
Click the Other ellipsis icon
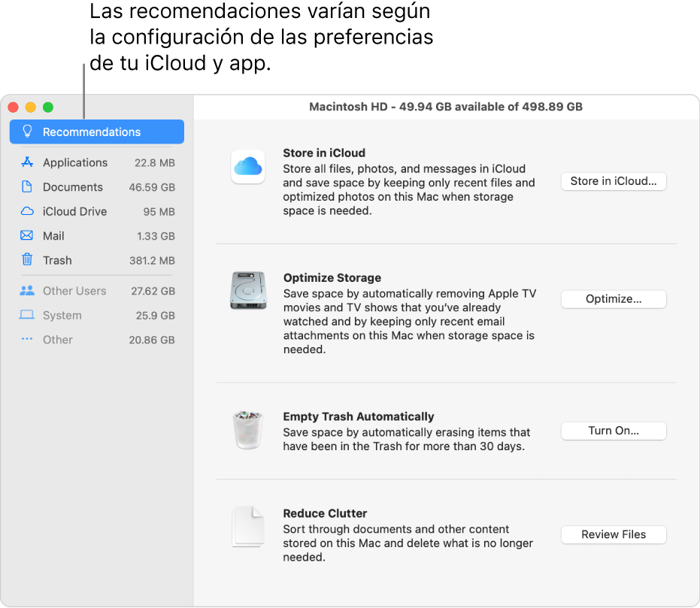(27, 339)
